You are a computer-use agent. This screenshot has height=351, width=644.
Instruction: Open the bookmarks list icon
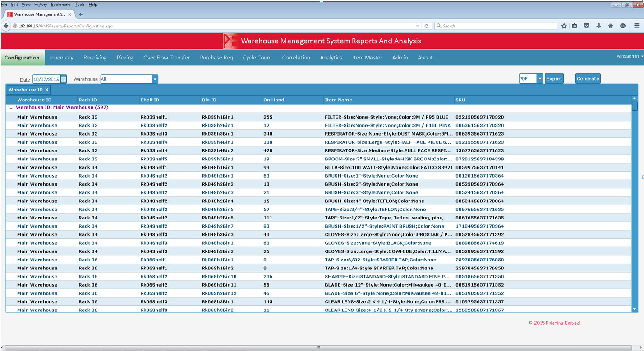(575, 26)
